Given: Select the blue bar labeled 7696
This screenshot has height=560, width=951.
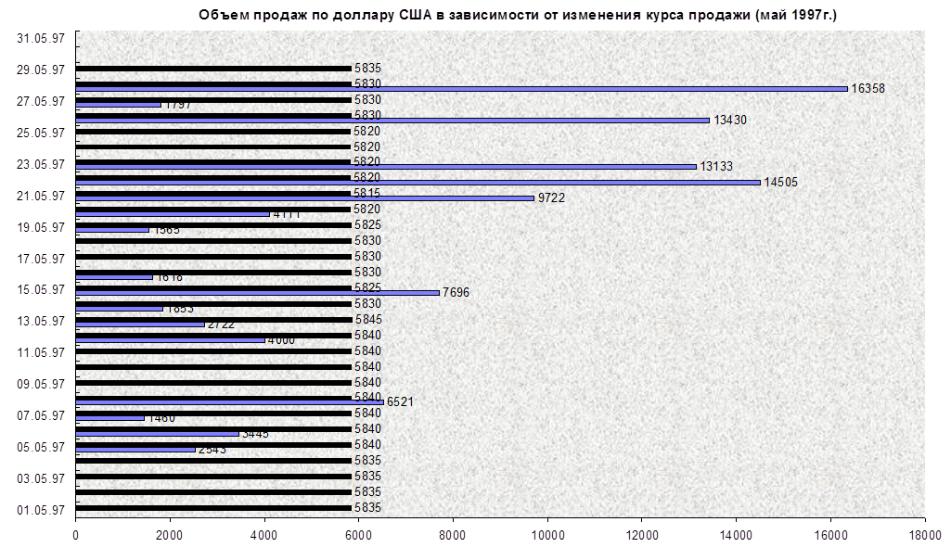Looking at the screenshot, I should click(257, 293).
